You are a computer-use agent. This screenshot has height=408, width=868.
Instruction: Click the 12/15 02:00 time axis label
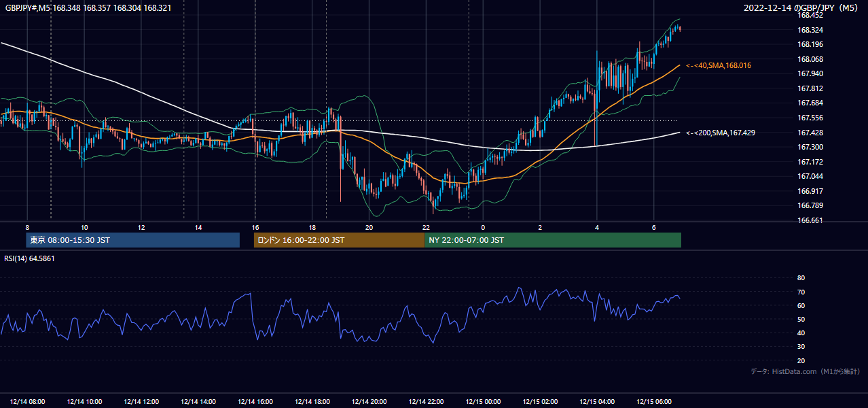[x=540, y=402]
